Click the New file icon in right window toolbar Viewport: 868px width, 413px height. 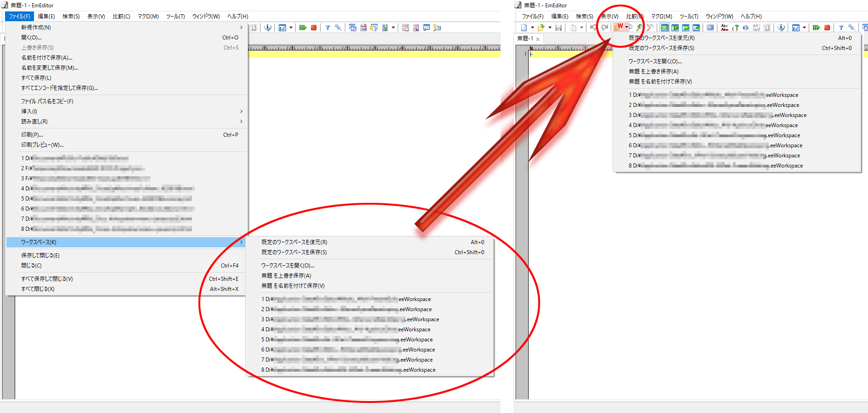click(x=524, y=28)
